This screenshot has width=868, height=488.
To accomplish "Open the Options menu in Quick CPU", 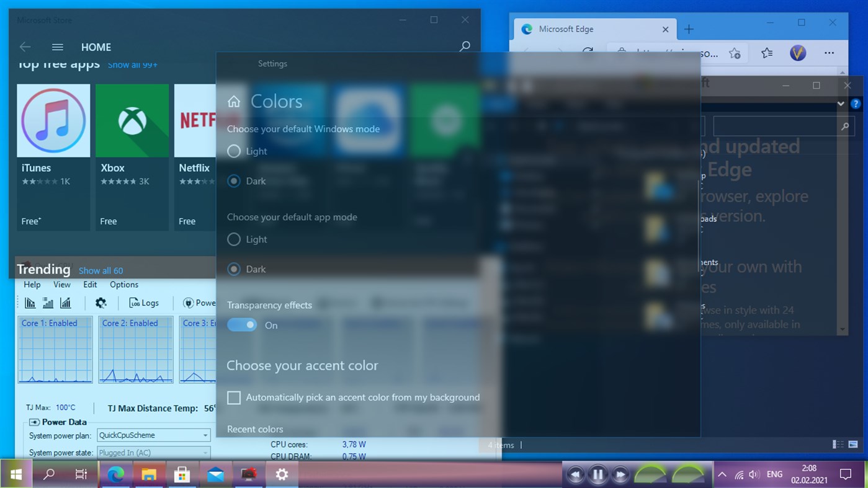I will 123,284.
